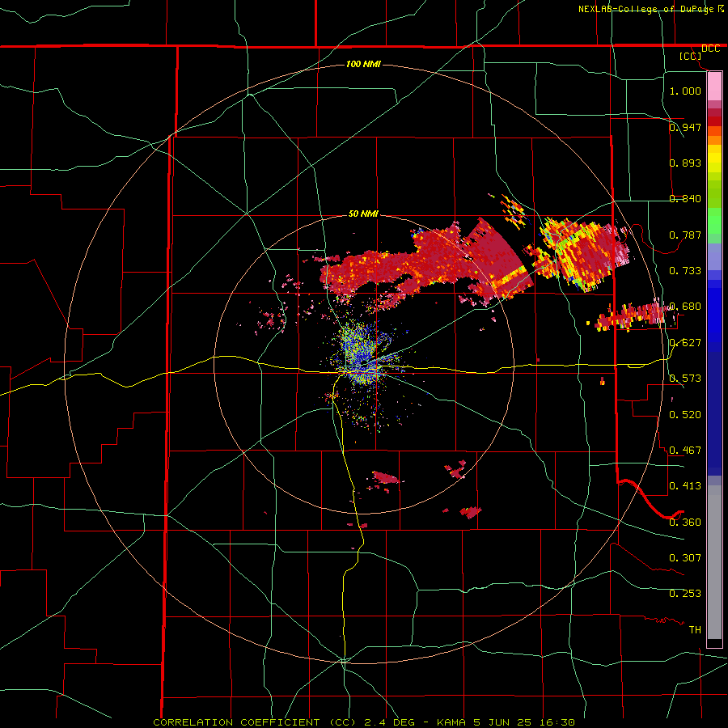The width and height of the screenshot is (728, 728).
Task: Click the gray lower segment of the color bar
Action: click(714, 562)
